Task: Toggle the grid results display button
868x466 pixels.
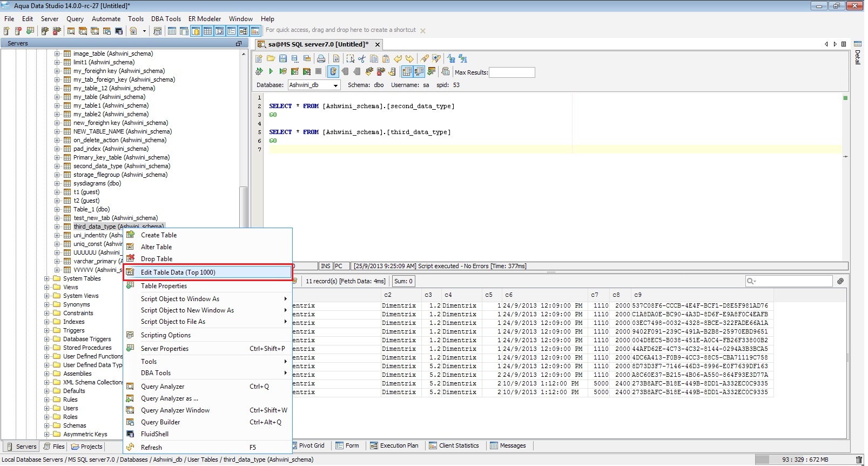Action: click(407, 71)
